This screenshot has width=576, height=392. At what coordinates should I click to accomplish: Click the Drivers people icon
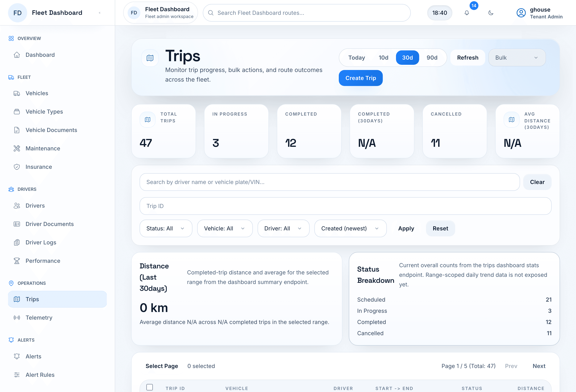pos(17,206)
